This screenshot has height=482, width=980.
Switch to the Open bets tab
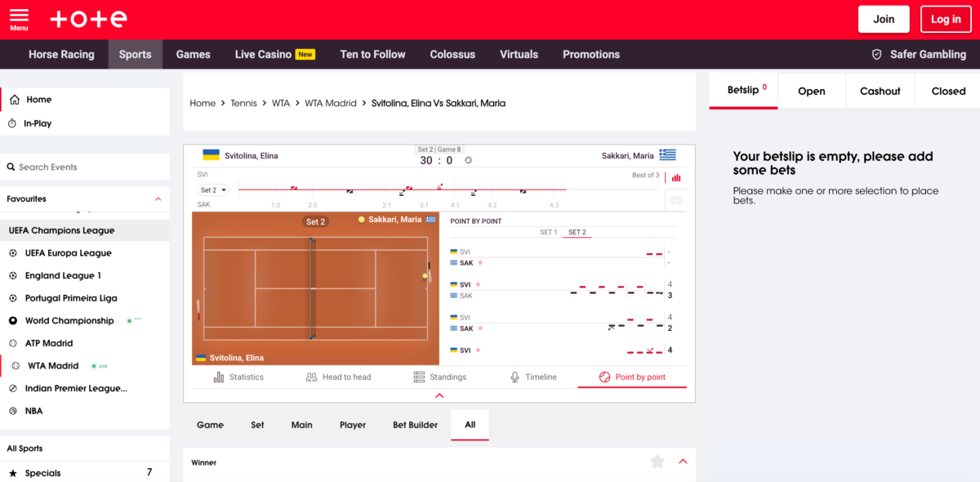pos(812,91)
